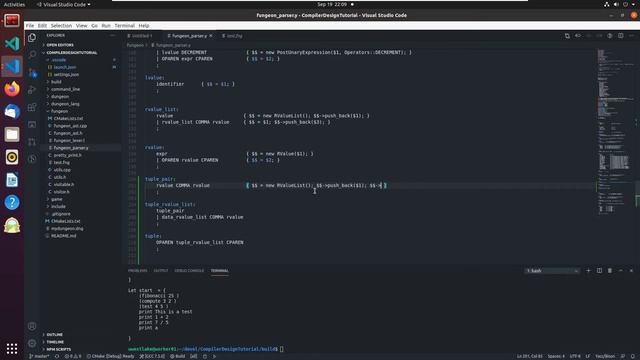Screen dimensions: 640x360
Task: Maximize the panel with the chevron icon
Action: tap(620, 271)
